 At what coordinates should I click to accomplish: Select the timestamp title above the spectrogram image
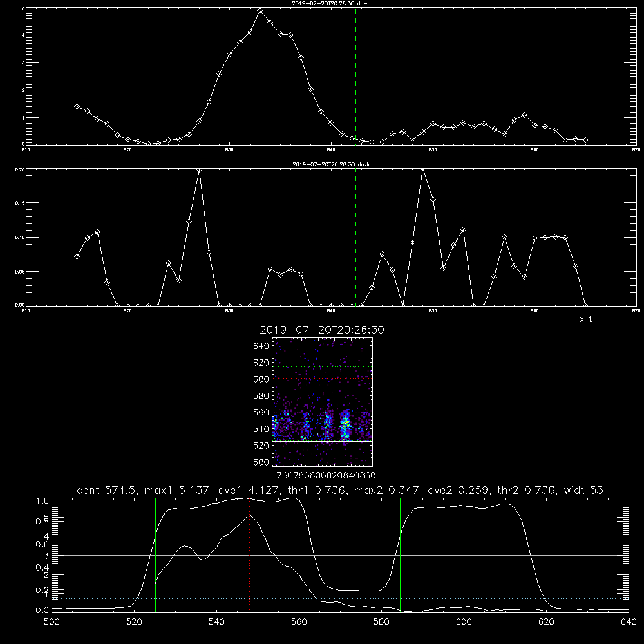pyautogui.click(x=322, y=330)
